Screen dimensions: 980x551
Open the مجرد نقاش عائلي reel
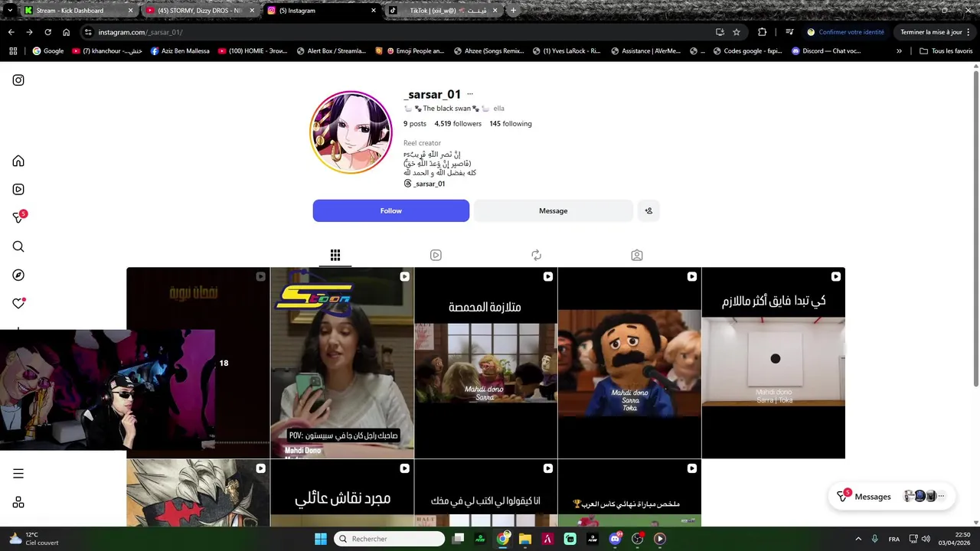click(x=341, y=494)
